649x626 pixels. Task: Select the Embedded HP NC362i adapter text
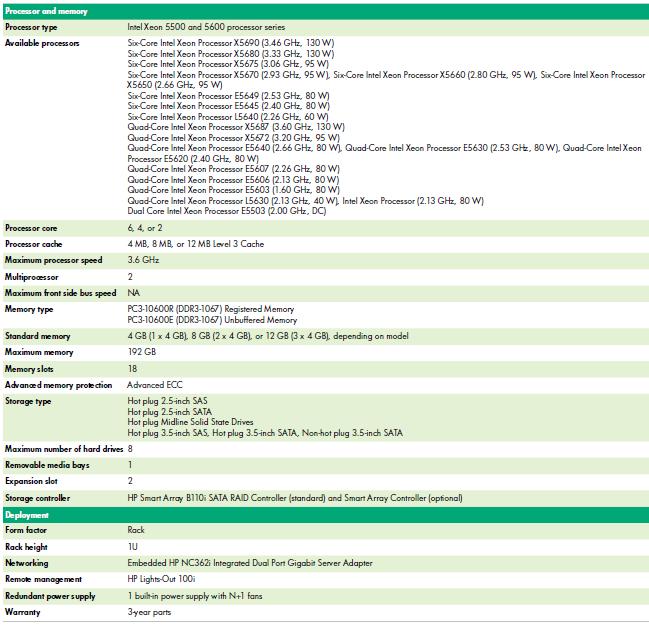click(x=250, y=563)
